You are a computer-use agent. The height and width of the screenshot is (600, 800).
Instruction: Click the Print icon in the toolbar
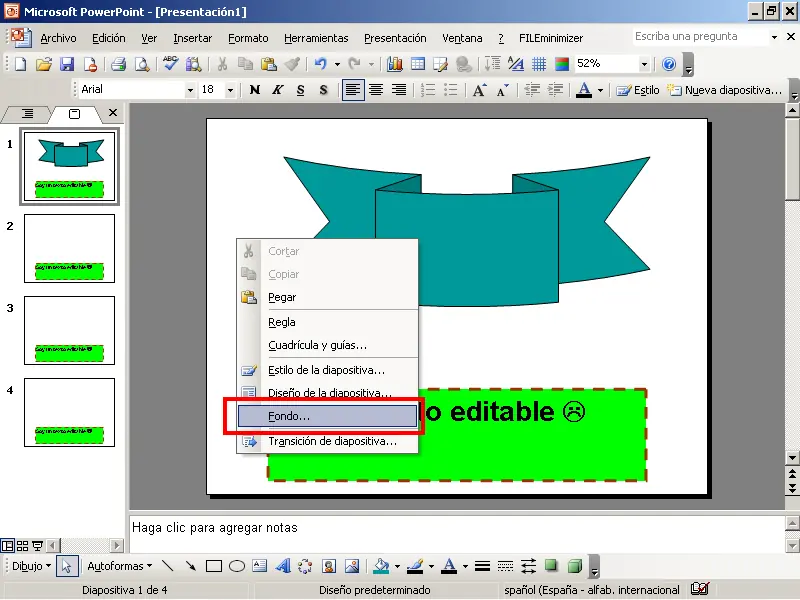click(x=118, y=64)
